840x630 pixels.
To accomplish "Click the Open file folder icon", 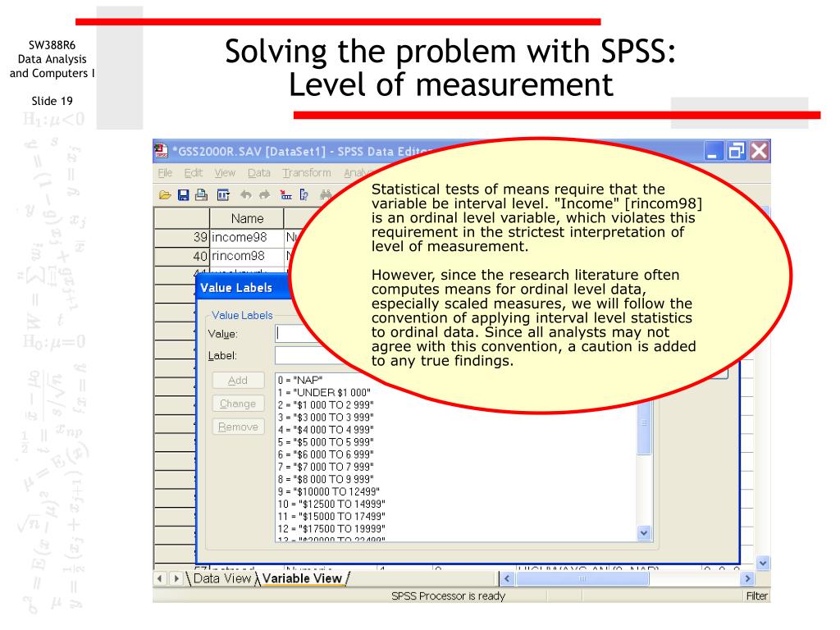I will 165,195.
